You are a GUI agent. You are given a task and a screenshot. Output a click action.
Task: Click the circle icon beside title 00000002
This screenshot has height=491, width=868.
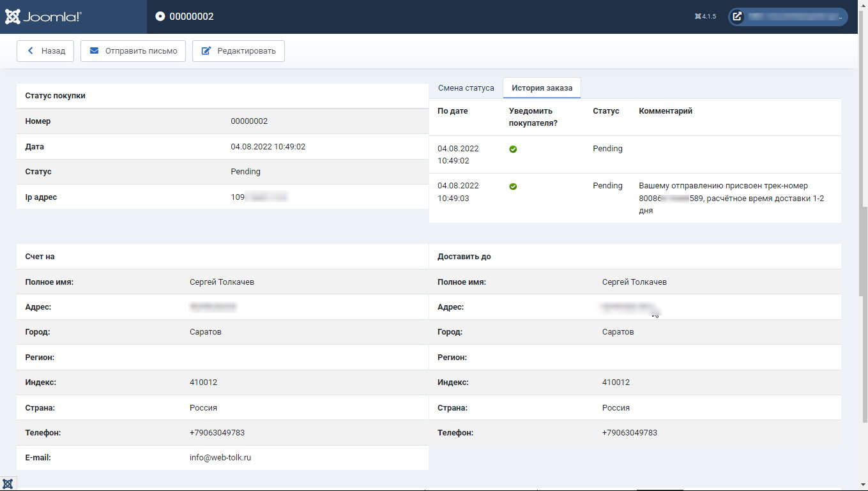coord(160,17)
